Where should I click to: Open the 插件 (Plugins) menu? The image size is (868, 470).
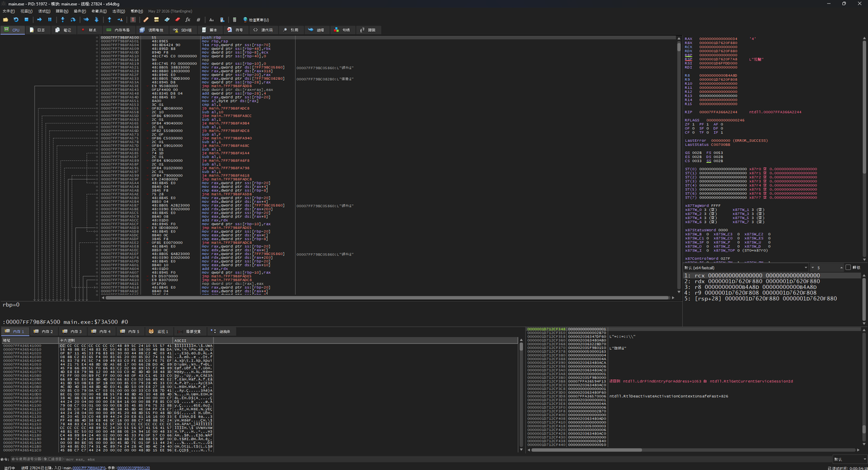click(80, 11)
